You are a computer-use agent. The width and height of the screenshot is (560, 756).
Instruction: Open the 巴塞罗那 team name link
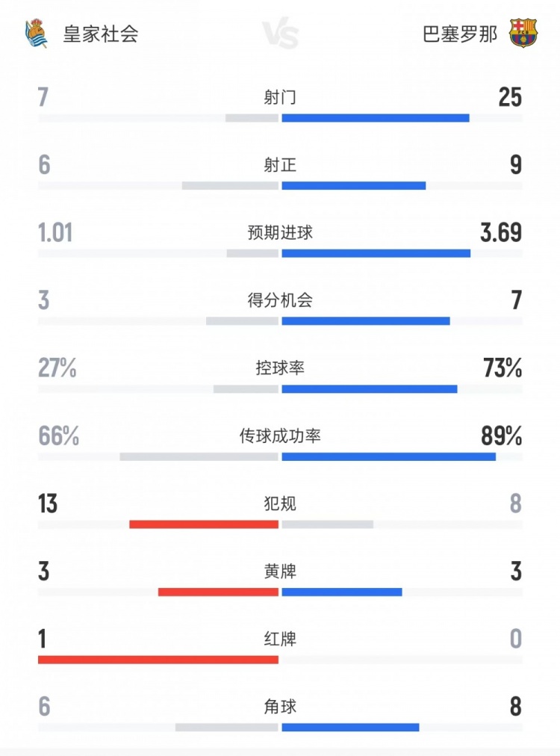tap(460, 34)
